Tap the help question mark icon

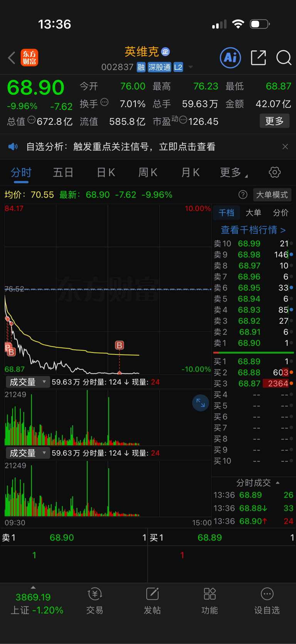(243, 194)
